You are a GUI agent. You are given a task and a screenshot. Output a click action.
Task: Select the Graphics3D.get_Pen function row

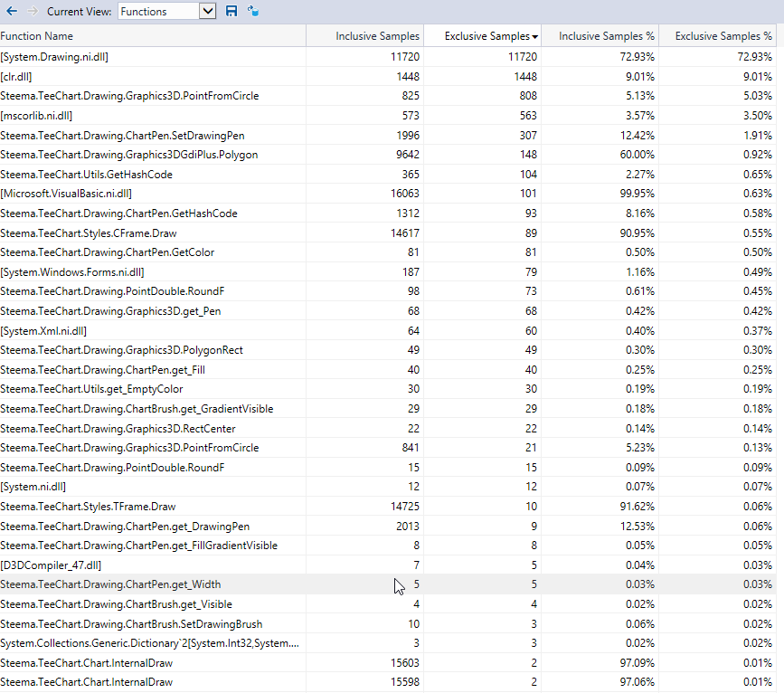coord(388,311)
